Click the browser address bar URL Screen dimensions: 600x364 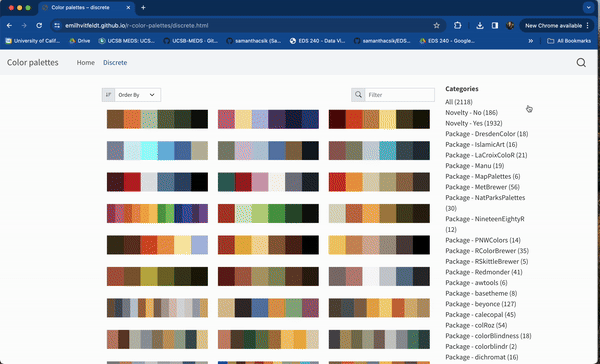(x=137, y=26)
